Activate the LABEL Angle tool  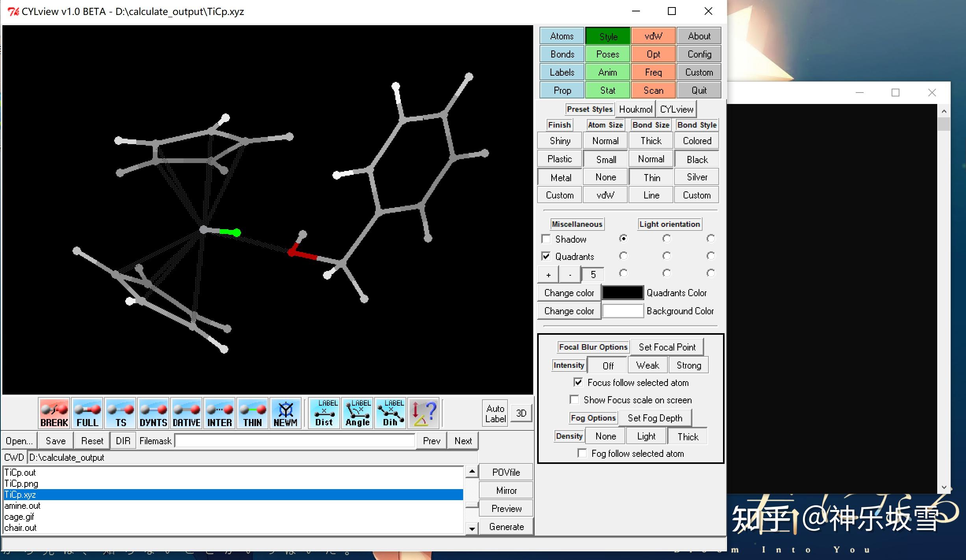click(x=357, y=413)
